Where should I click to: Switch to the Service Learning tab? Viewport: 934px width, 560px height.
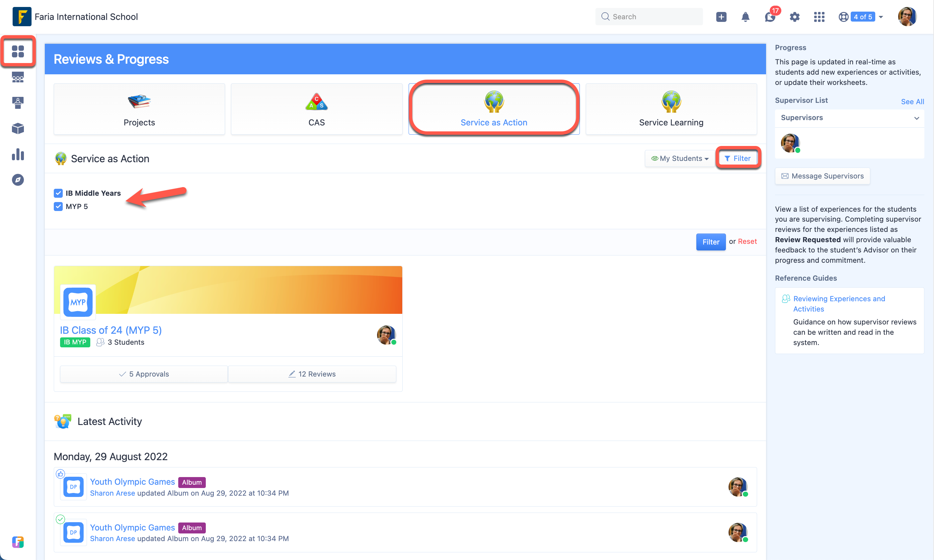(x=671, y=109)
